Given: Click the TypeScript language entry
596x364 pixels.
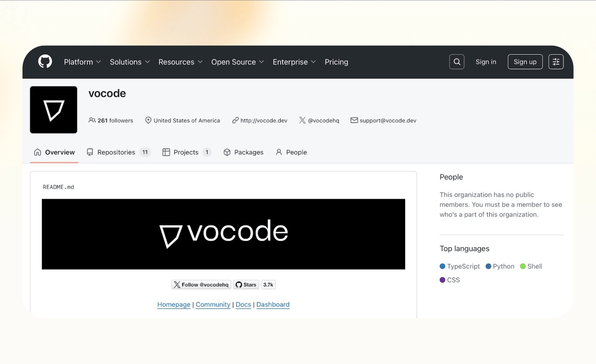Looking at the screenshot, I should tap(460, 266).
